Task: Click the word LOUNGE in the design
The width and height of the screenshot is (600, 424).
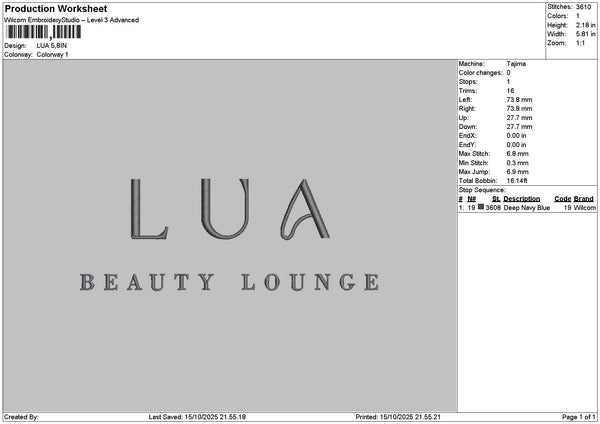Action: pos(311,282)
